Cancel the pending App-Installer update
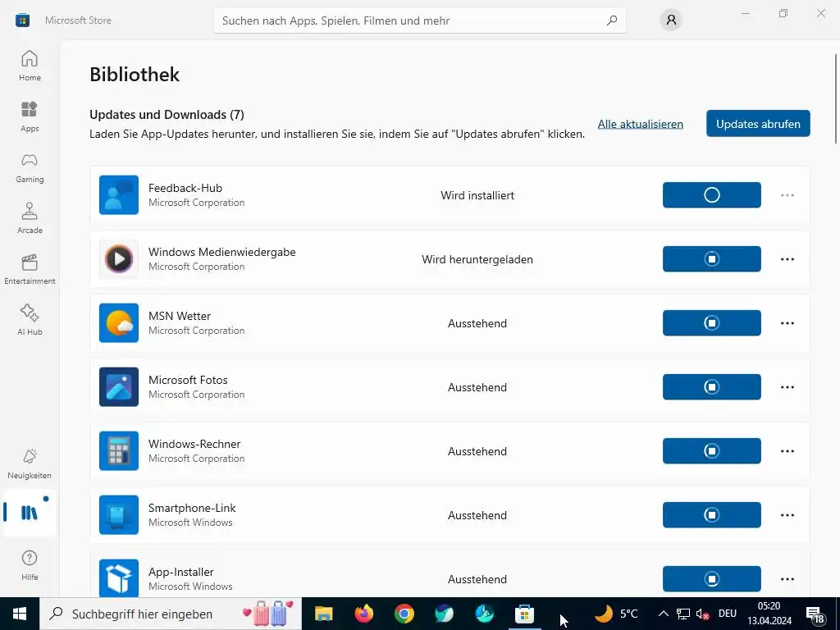Viewport: 840px width, 630px height. click(711, 579)
